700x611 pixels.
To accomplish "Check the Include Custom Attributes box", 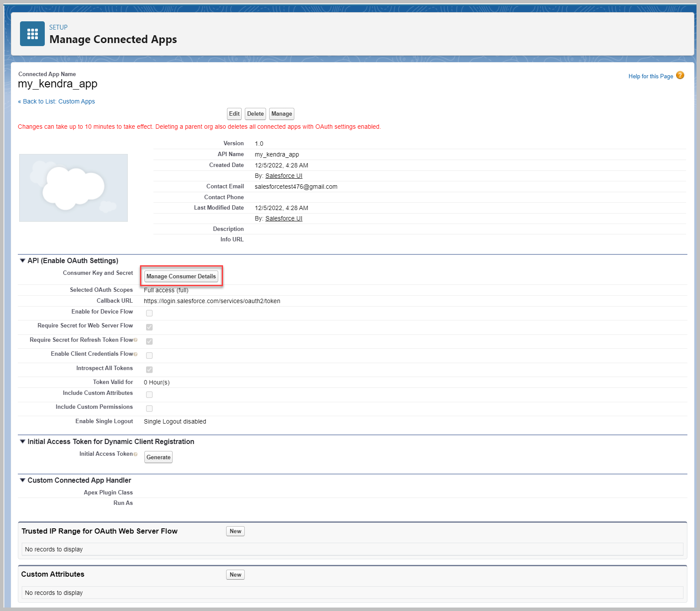I will tap(149, 394).
